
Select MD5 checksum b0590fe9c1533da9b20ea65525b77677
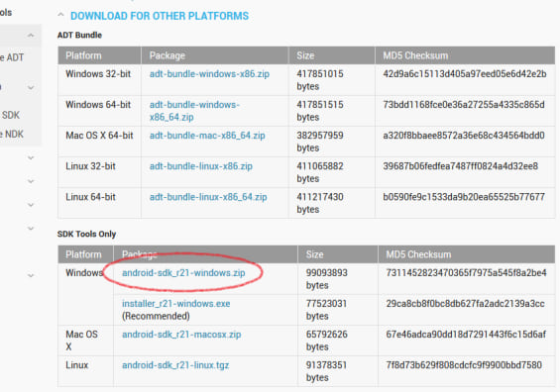464,197
